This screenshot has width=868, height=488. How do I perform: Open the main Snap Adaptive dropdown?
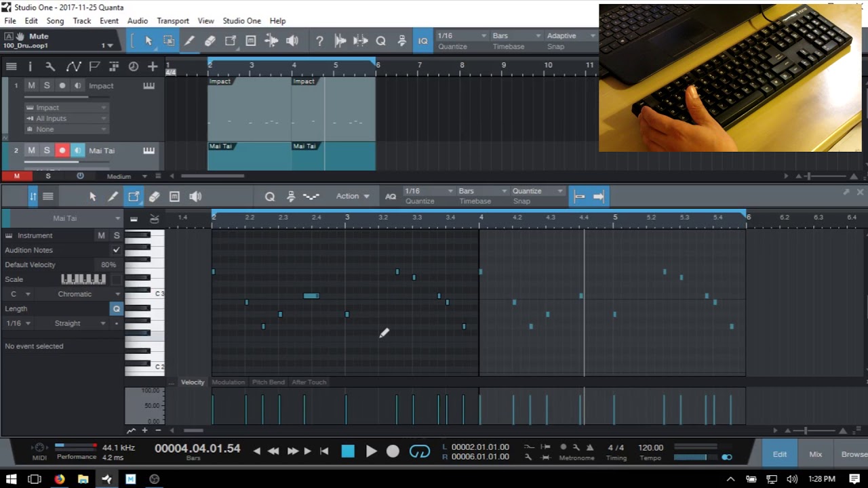(x=571, y=36)
